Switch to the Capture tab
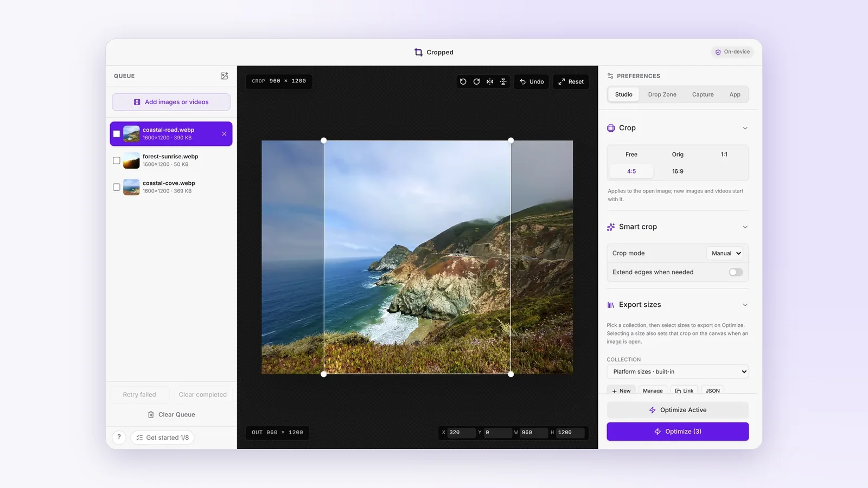The width and height of the screenshot is (868, 488). pos(703,94)
